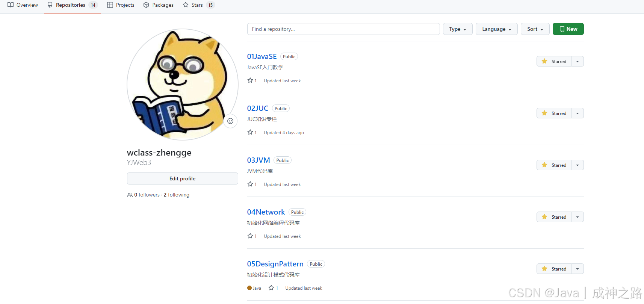Click the Projects table icon

point(110,5)
